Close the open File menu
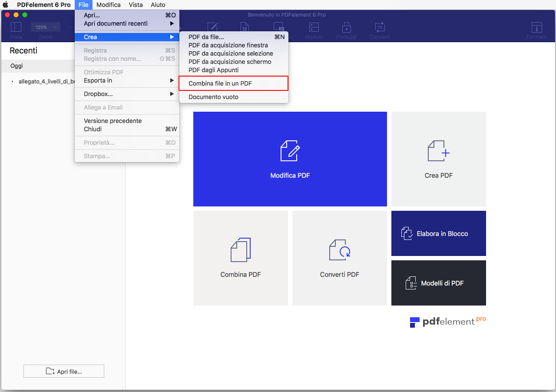 pyautogui.click(x=83, y=5)
